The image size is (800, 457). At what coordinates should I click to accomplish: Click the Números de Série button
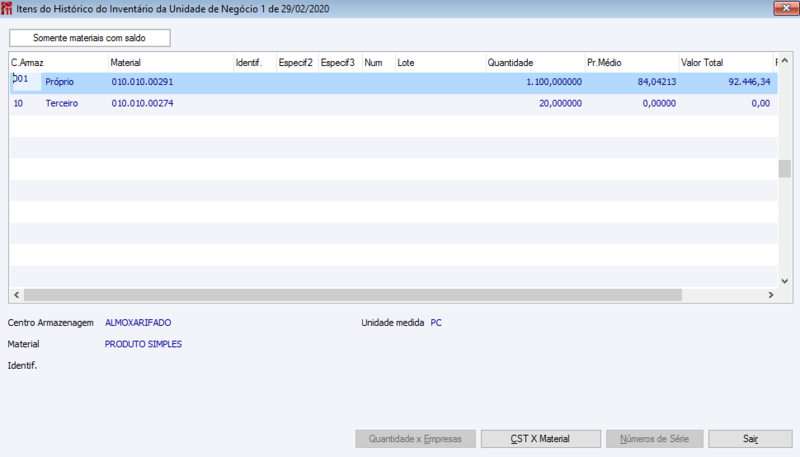pos(655,439)
